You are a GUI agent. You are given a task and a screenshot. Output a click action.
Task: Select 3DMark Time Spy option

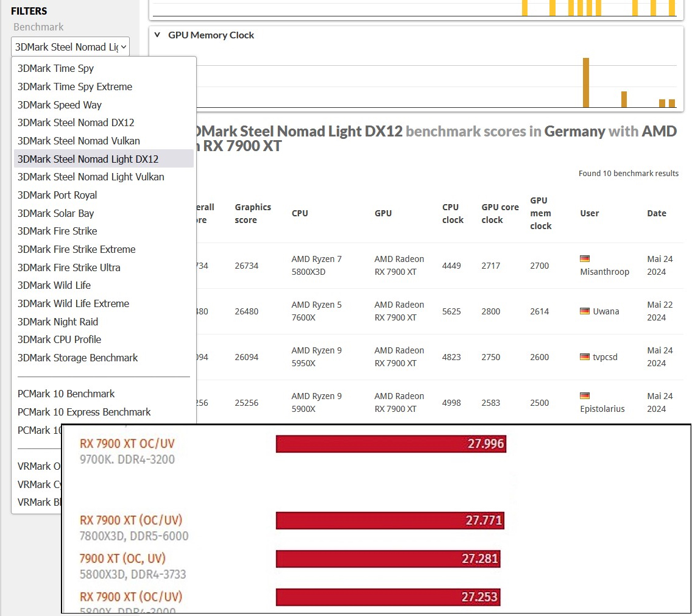[x=55, y=68]
